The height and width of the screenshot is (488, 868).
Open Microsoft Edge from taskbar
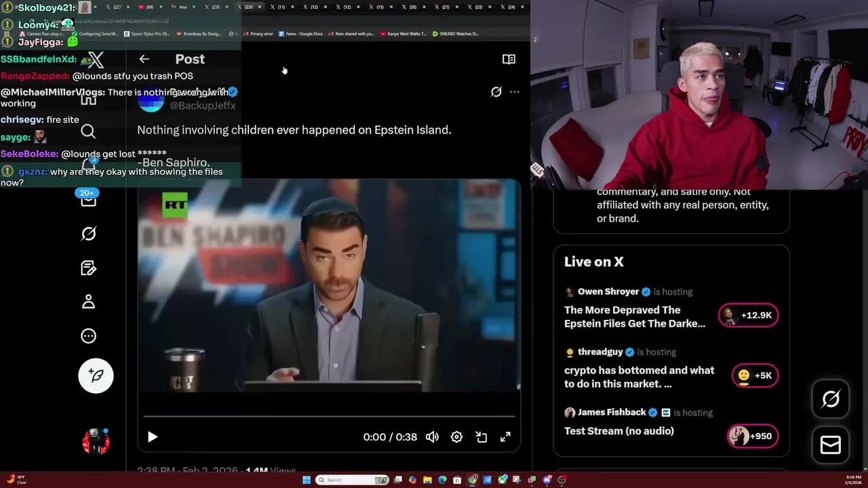pyautogui.click(x=442, y=480)
